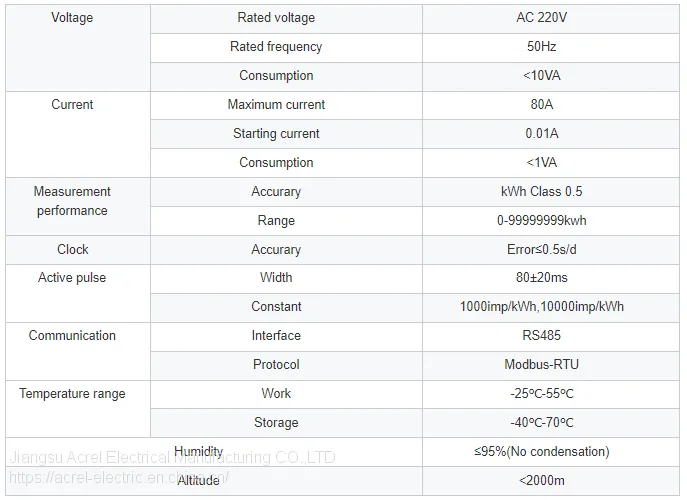
Task: Click the Rated voltage cell
Action: [286, 19]
